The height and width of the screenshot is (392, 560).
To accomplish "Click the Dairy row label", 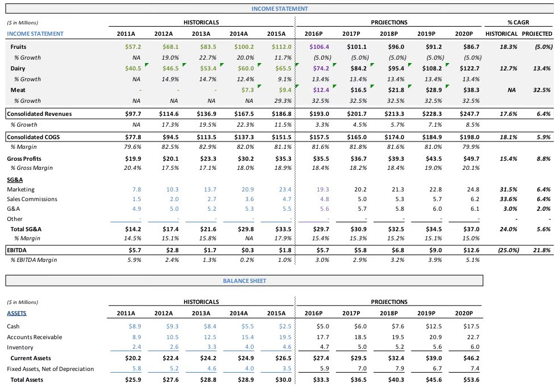I will click(x=18, y=69).
